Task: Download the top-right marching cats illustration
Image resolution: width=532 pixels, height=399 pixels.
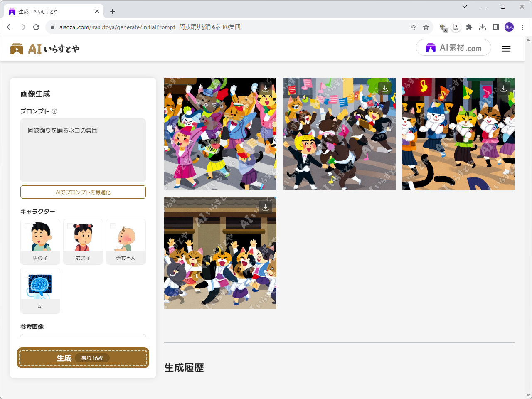Action: coord(504,88)
